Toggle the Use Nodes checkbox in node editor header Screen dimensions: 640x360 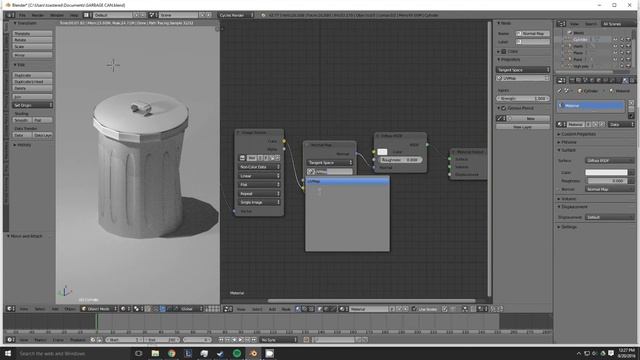tap(414, 309)
